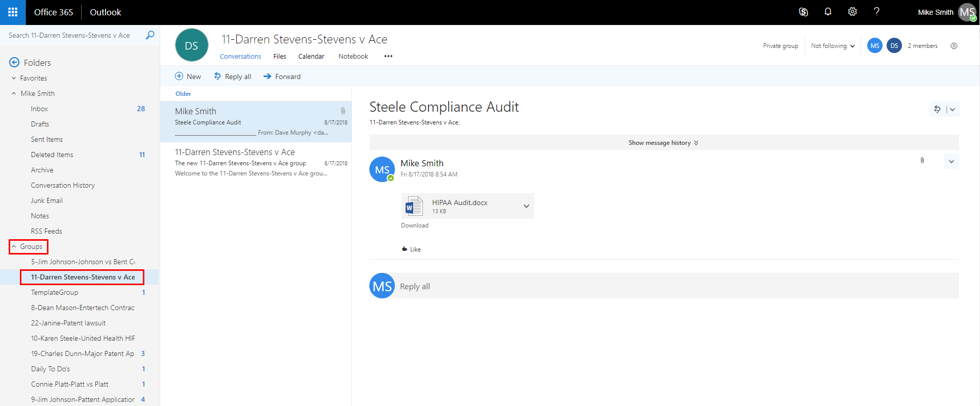Image resolution: width=980 pixels, height=406 pixels.
Task: Switch to the Notebook tab
Action: point(353,57)
